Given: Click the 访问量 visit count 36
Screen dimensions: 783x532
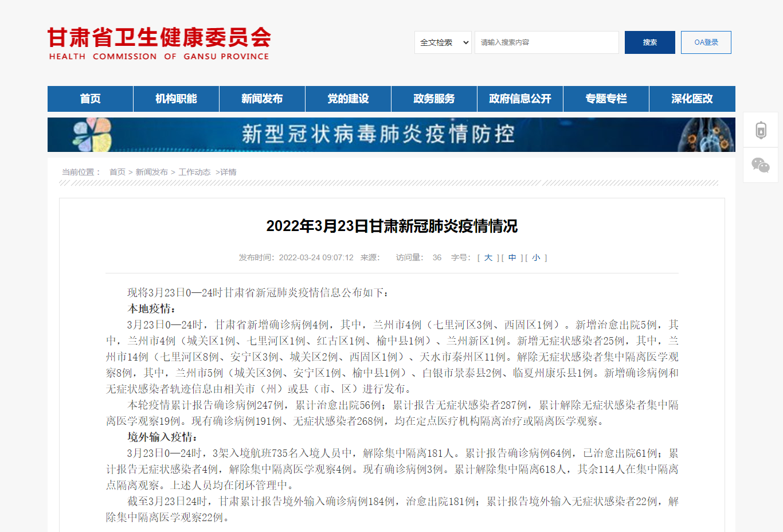Looking at the screenshot, I should pos(437,258).
